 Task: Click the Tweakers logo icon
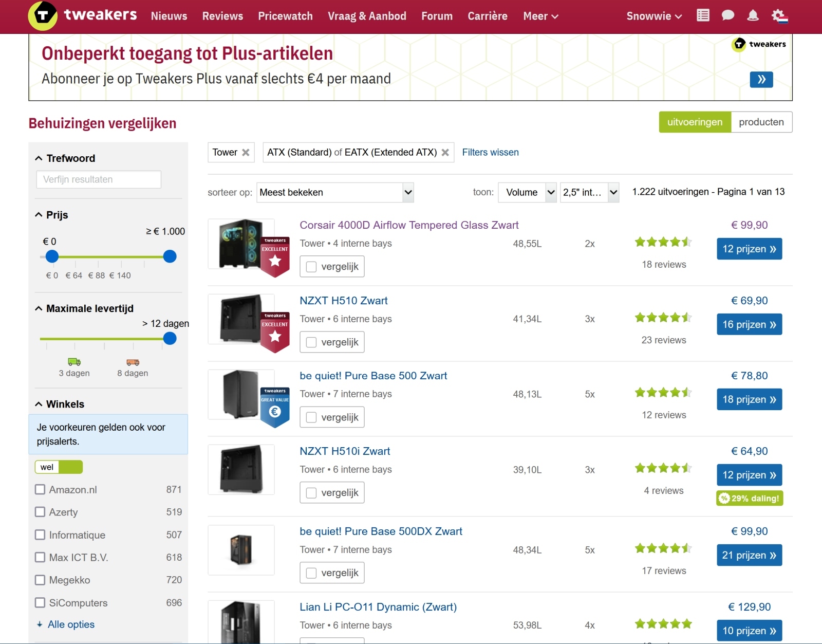coord(43,16)
